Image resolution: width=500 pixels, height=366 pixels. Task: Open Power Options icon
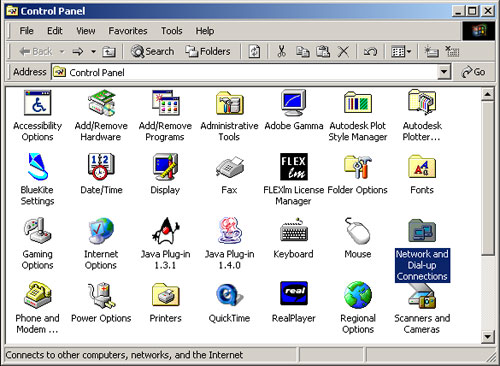click(101, 295)
